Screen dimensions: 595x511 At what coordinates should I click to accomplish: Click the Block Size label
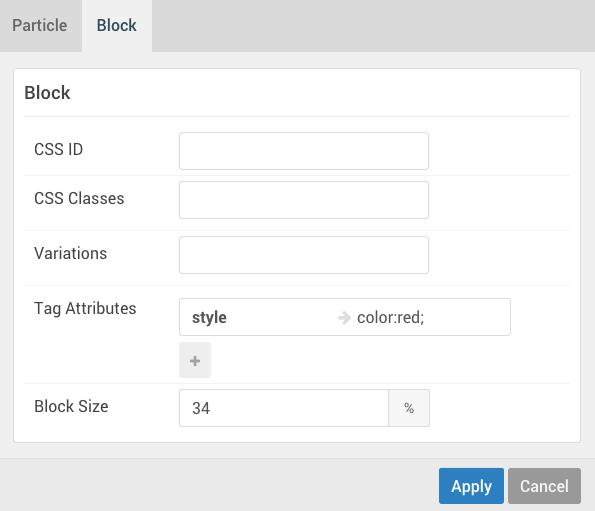tap(71, 406)
